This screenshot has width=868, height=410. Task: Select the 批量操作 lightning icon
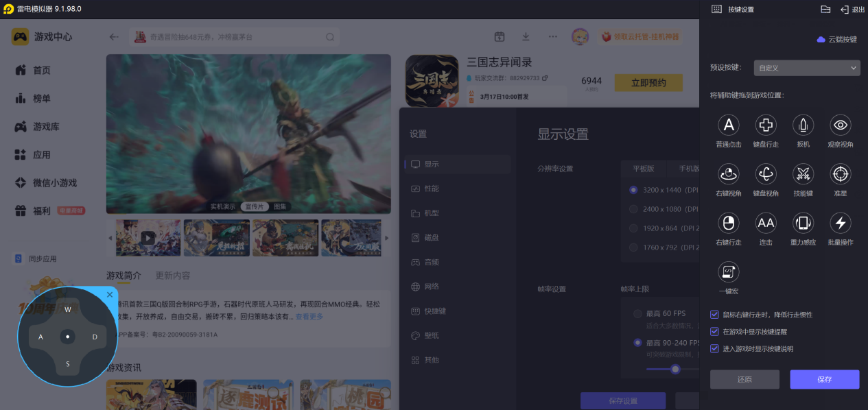(841, 223)
